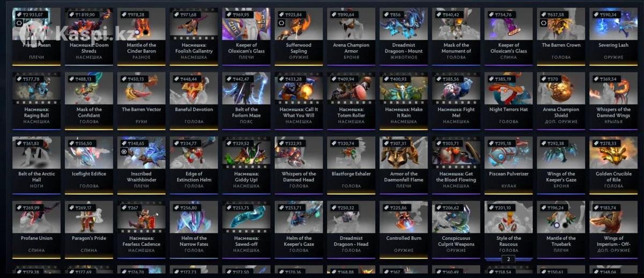
Task: Select the Paragon's Pride back item
Action: pyautogui.click(x=89, y=230)
